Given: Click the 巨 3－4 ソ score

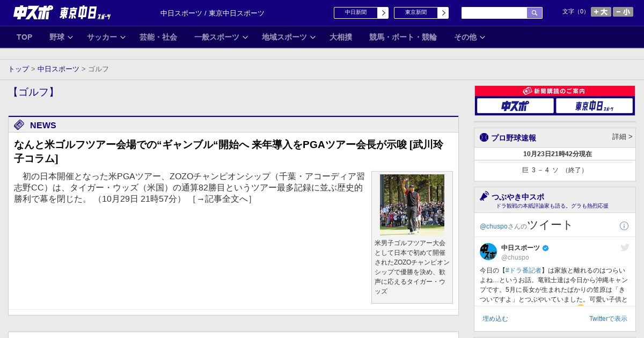Looking at the screenshot, I should click(x=555, y=170).
